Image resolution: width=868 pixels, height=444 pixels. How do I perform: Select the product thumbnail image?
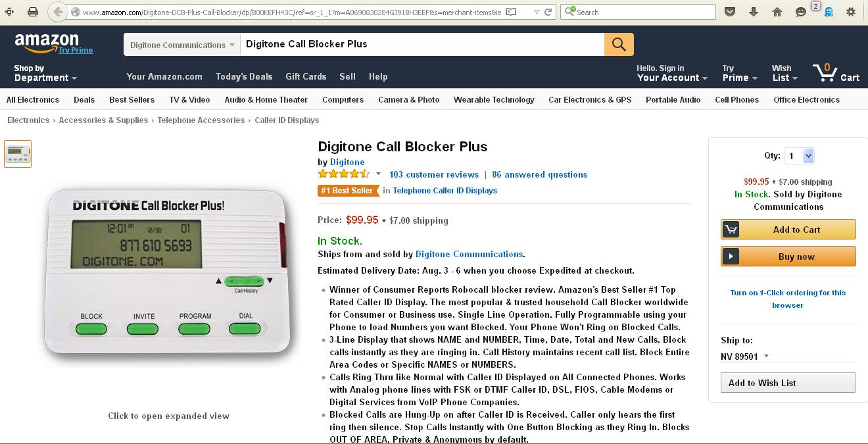pos(18,153)
